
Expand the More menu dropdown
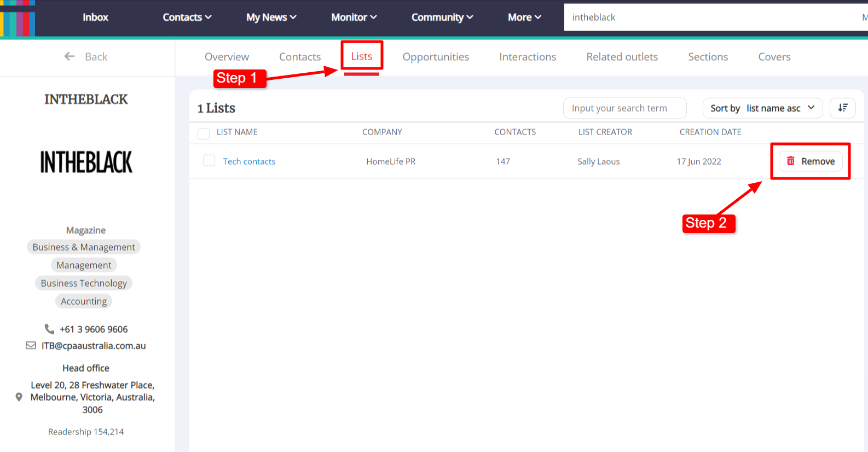pyautogui.click(x=524, y=18)
